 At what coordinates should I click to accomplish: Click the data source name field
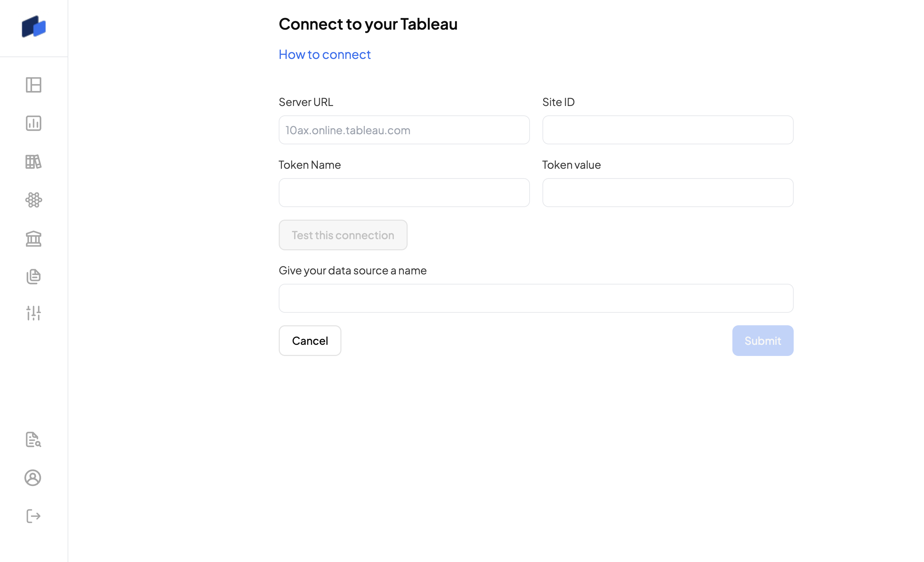pos(536,298)
